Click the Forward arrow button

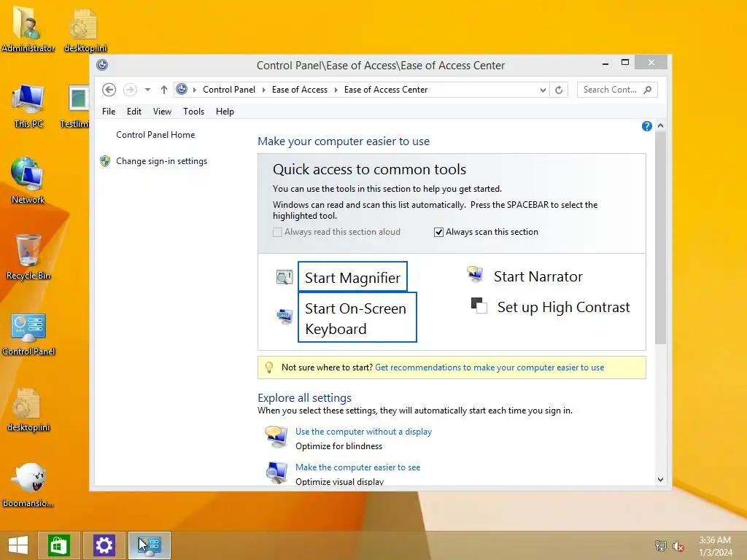tap(130, 90)
